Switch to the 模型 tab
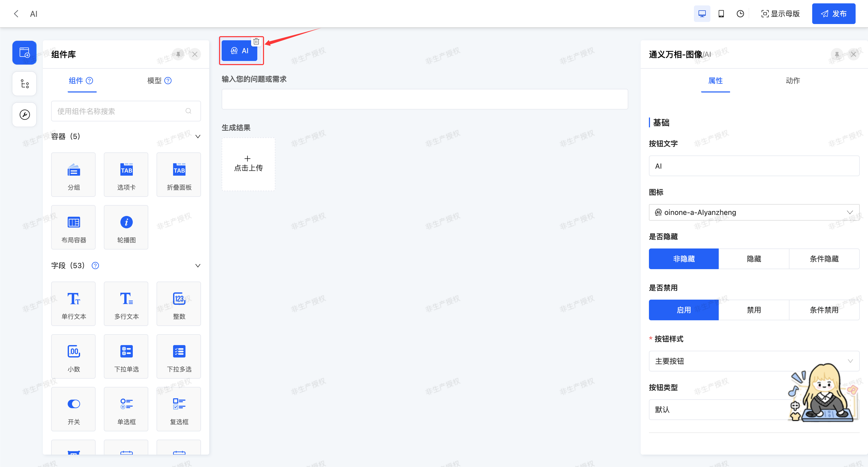The height and width of the screenshot is (467, 868). (x=154, y=81)
